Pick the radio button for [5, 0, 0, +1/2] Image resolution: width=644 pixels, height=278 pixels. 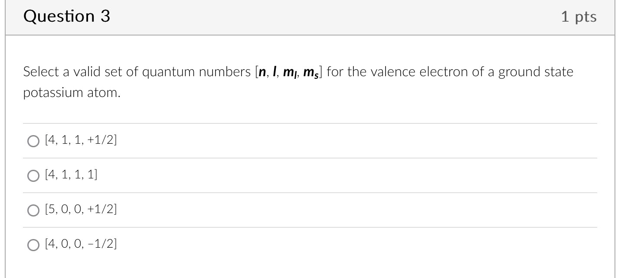(33, 210)
